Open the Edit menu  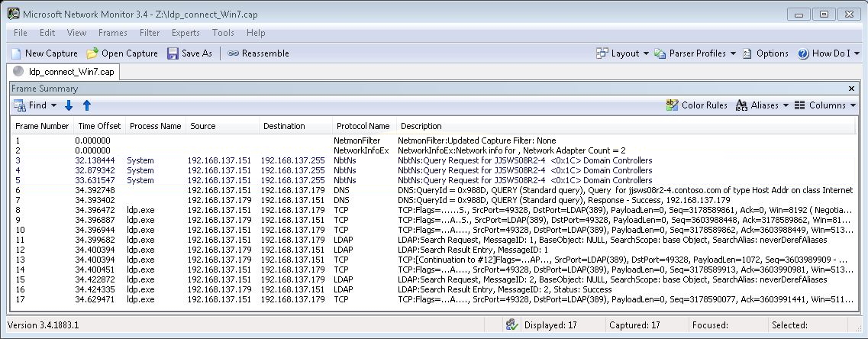[47, 33]
